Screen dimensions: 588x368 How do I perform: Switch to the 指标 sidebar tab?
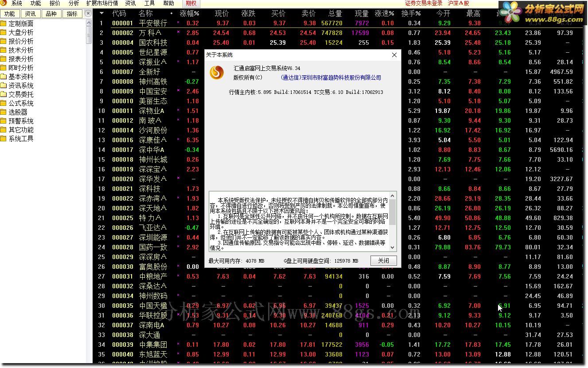[72, 14]
